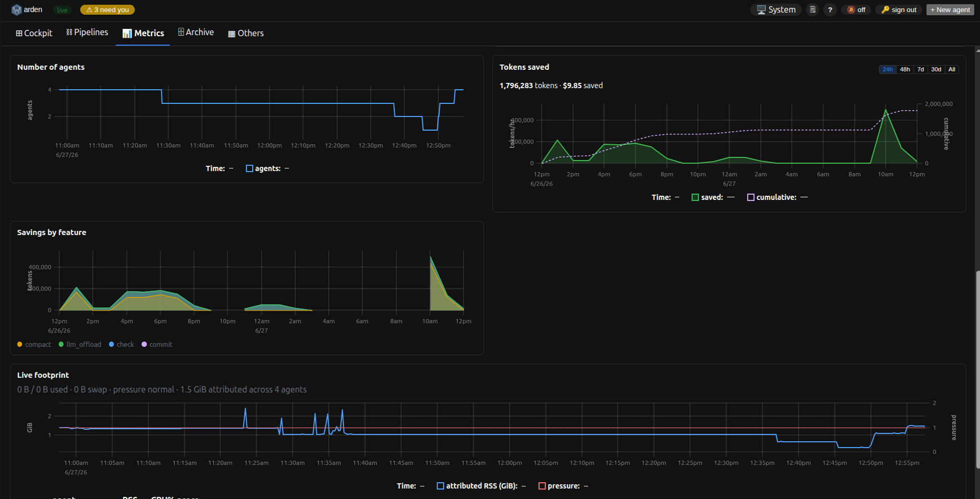Select the 7d time range

coord(921,69)
